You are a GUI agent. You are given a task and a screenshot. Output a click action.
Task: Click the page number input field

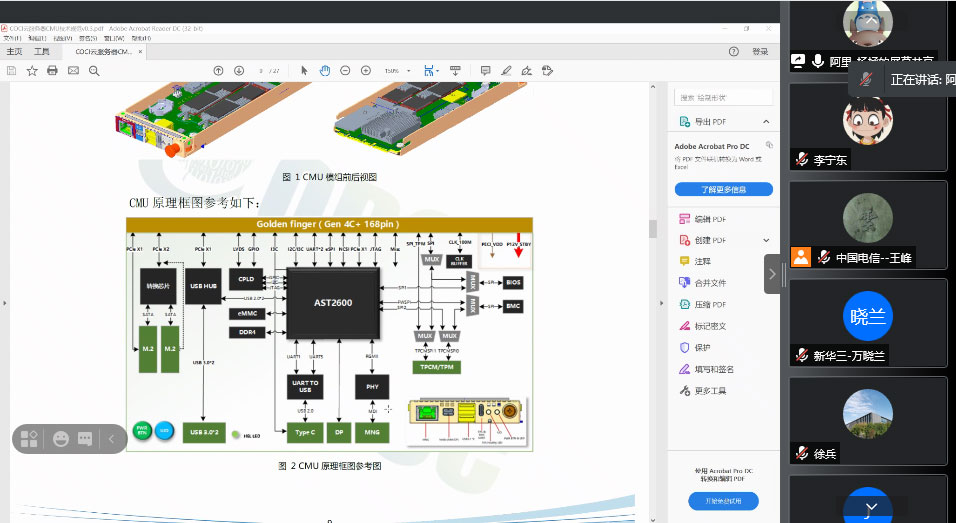[x=262, y=71]
